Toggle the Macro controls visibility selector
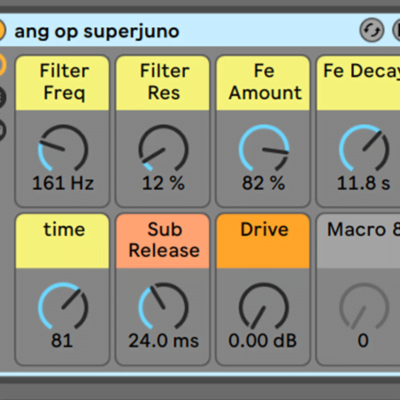400x400 pixels. click(3, 64)
